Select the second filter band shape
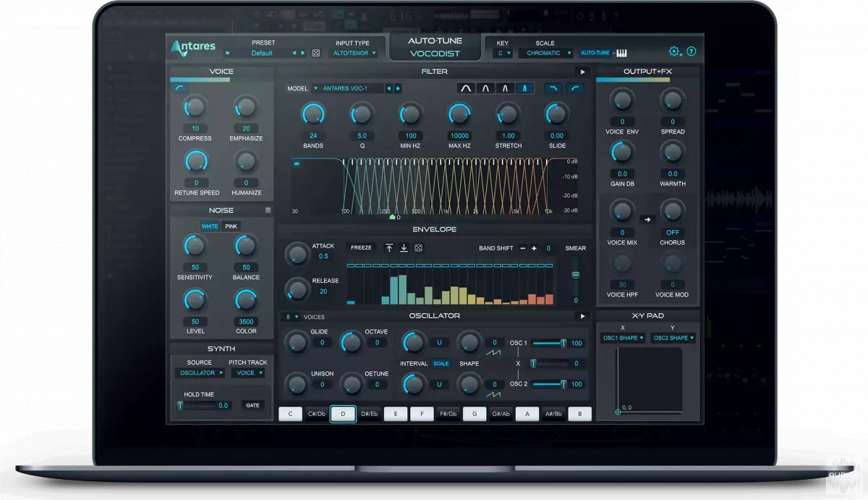Screen dimensions: 868x500 [x=486, y=88]
